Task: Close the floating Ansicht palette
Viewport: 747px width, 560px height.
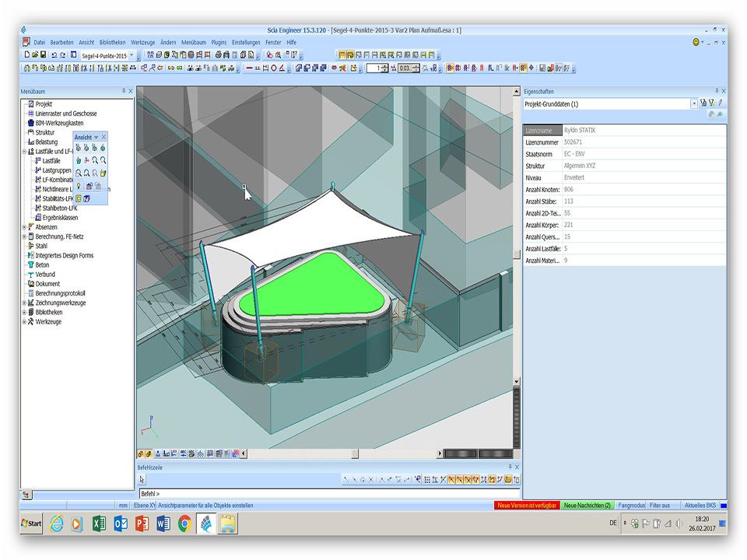Action: [103, 138]
